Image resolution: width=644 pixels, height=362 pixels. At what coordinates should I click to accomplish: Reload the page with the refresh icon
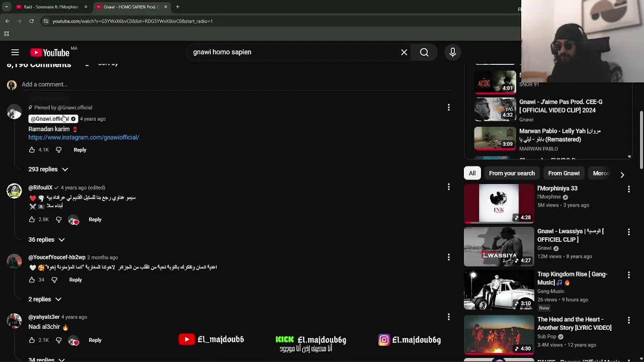pyautogui.click(x=31, y=21)
